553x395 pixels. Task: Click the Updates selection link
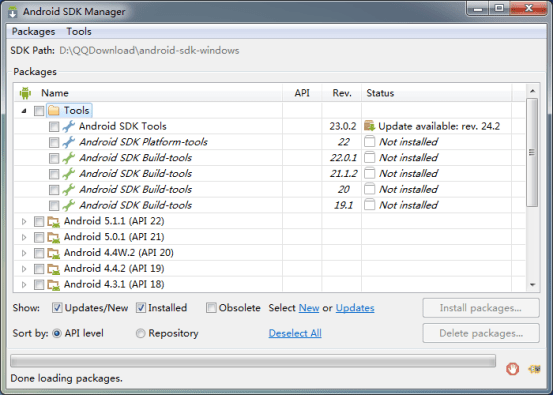point(355,308)
